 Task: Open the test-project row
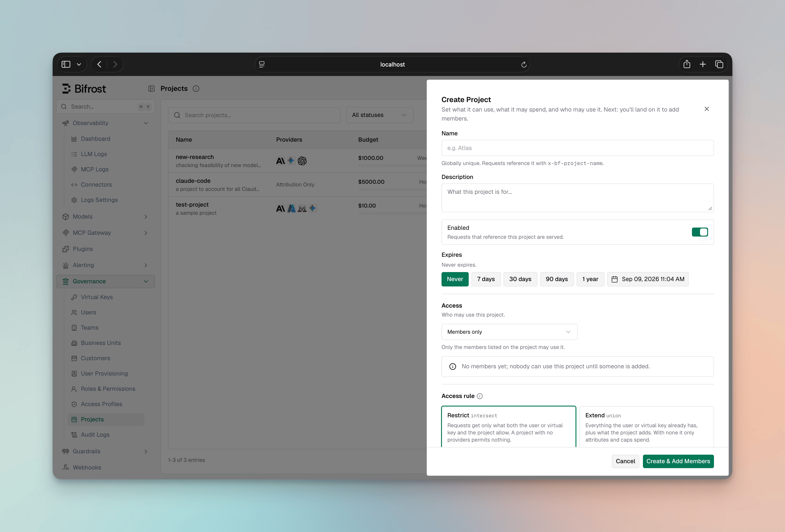(298, 208)
